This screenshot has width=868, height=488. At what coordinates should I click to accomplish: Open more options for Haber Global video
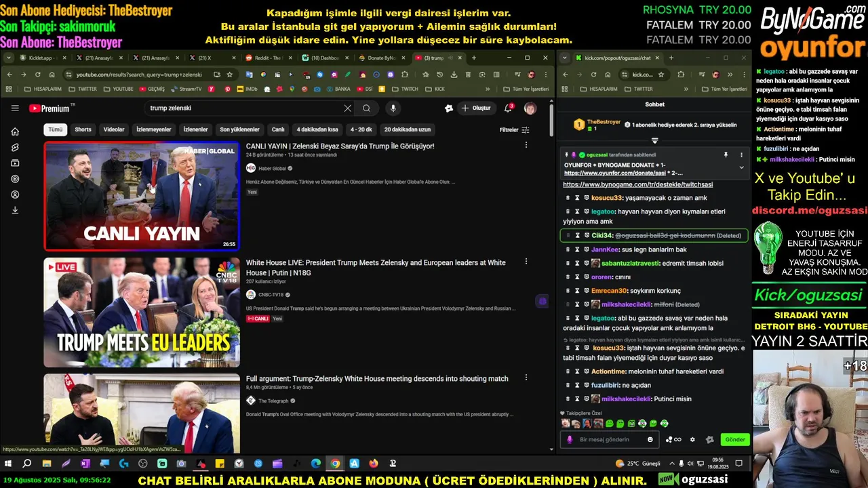tap(526, 145)
